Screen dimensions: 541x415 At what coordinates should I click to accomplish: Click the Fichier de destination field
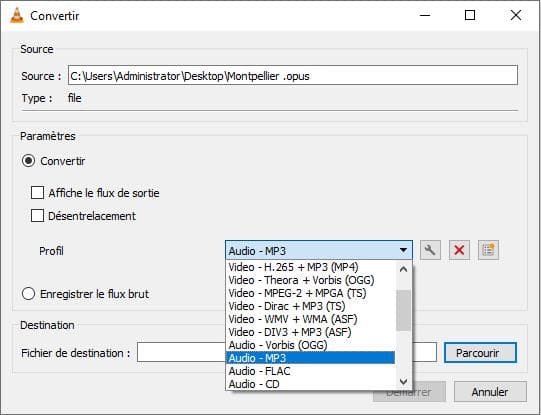(x=287, y=352)
